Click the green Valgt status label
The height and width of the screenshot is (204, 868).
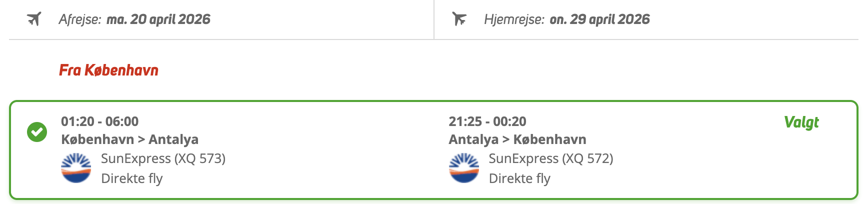[x=801, y=122]
